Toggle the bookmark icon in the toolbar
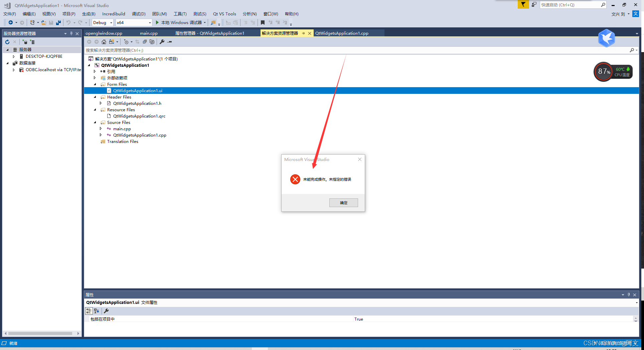This screenshot has width=644, height=350. [263, 23]
